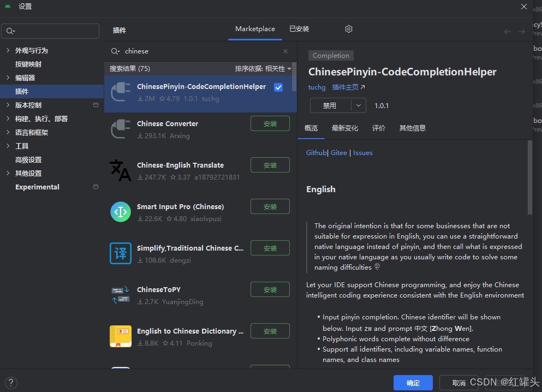542x392 pixels.
Task: Click the plugin settings gear icon
Action: tap(348, 29)
